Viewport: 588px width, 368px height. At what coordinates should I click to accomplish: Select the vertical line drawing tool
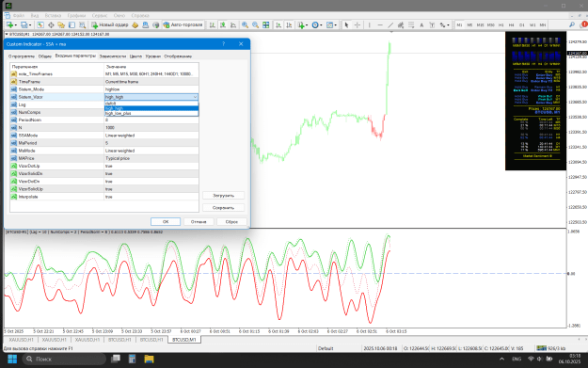(x=370, y=24)
